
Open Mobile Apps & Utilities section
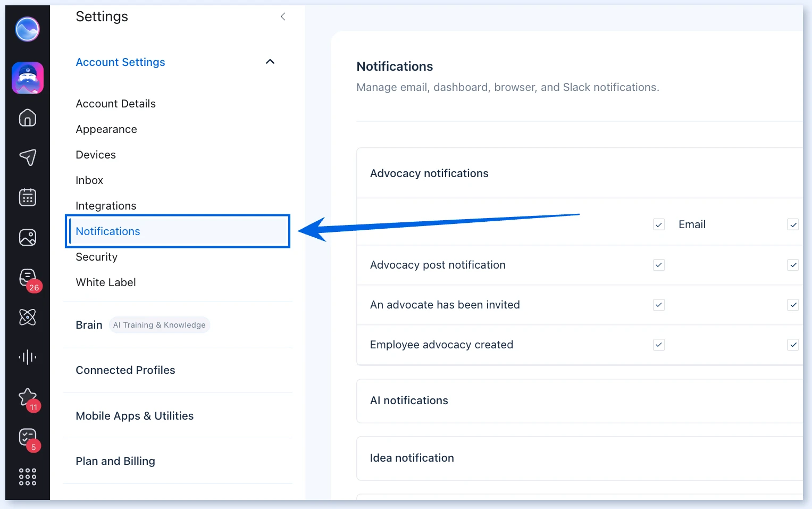[x=135, y=416]
